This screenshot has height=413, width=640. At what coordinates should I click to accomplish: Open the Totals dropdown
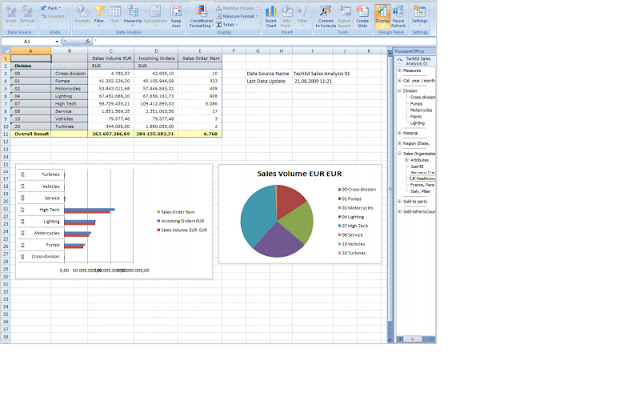point(227,25)
